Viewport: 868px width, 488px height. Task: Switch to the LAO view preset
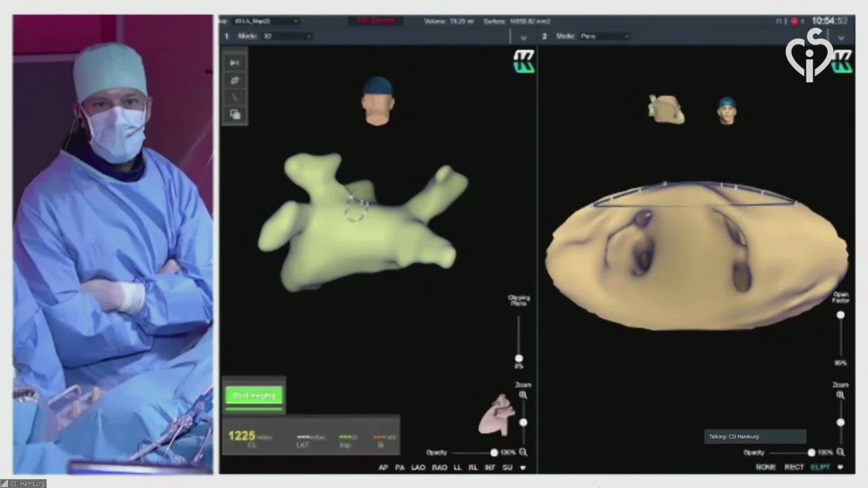(x=418, y=467)
